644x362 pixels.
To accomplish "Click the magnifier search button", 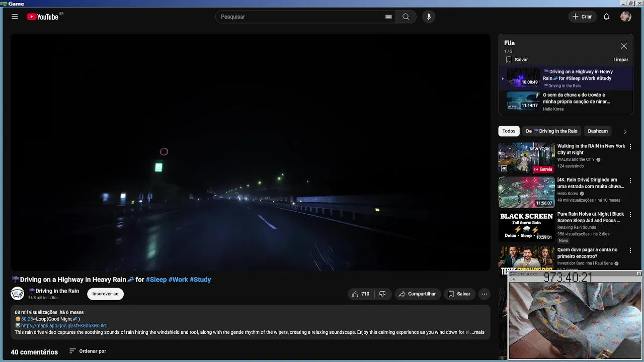I will (x=406, y=17).
